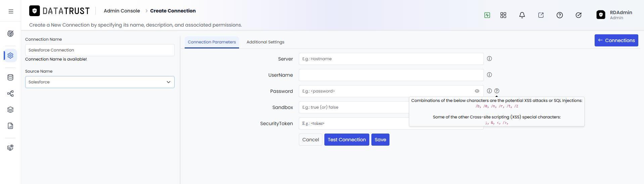
Task: Open the monitor settings sidebar icon
Action: pos(10,148)
